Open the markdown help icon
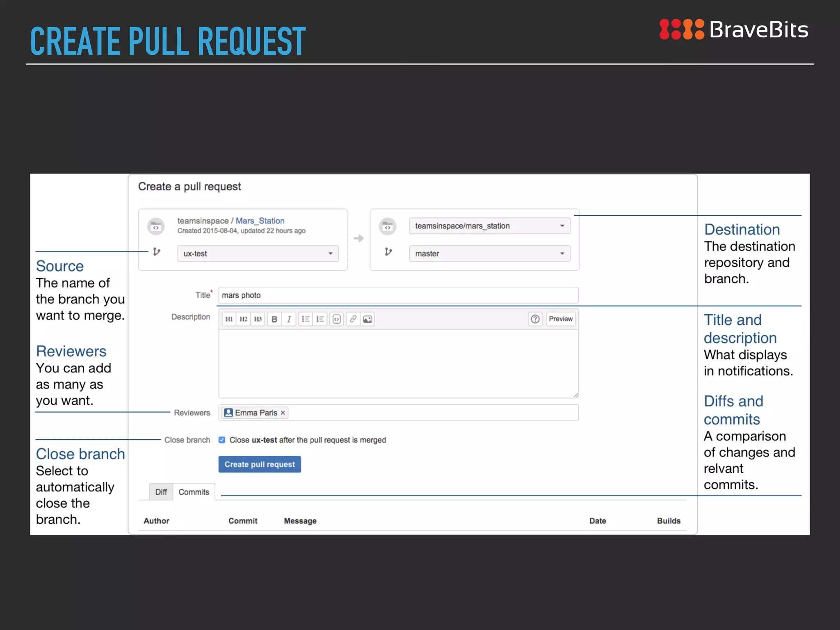 click(x=535, y=319)
